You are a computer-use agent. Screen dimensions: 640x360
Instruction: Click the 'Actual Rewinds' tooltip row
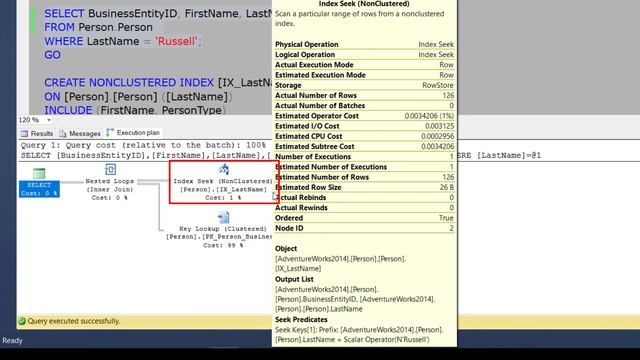[364, 208]
